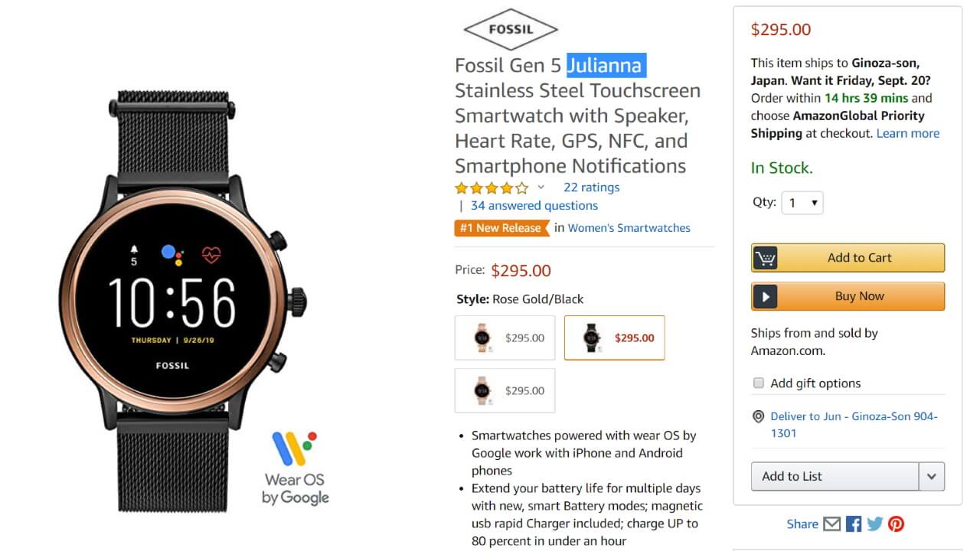Image resolution: width=980 pixels, height=551 pixels.
Task: Open the Women's Smartwatches category link
Action: coord(629,228)
